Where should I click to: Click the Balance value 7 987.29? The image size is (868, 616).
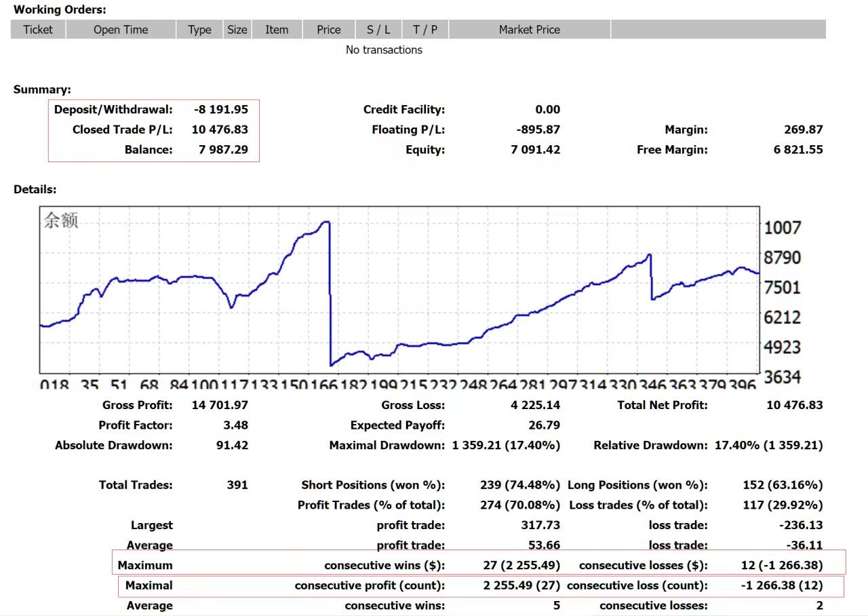[x=223, y=150]
